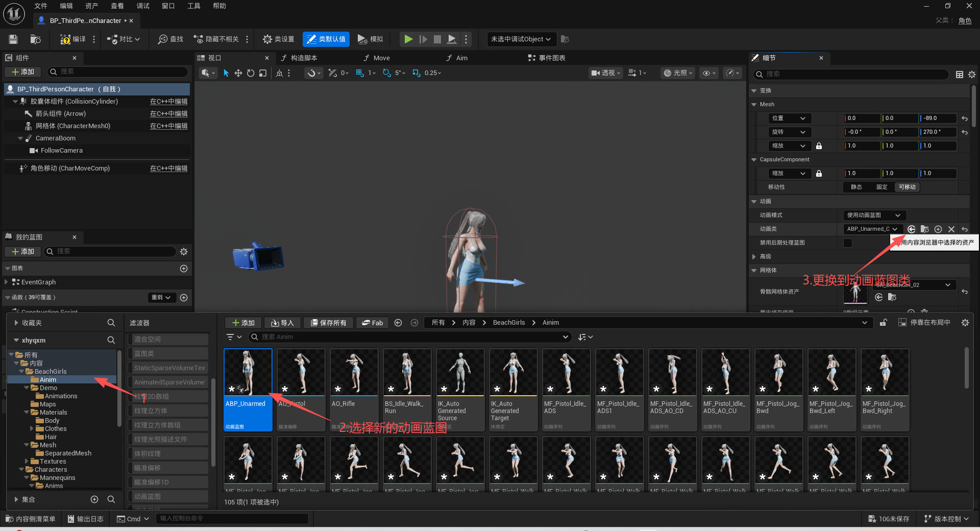The image size is (980, 531).
Task: Expand the EventGraph row
Action: point(6,282)
